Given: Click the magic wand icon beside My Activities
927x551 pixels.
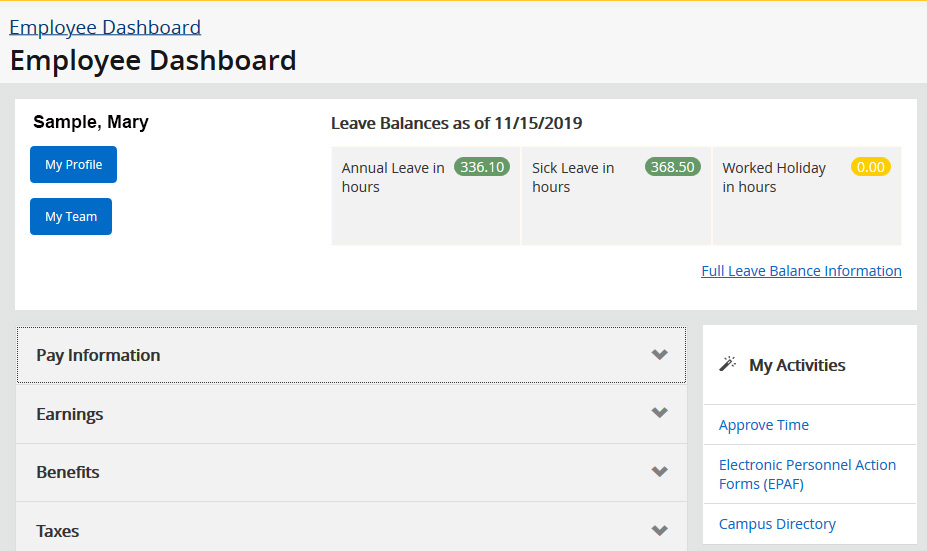Looking at the screenshot, I should (728, 364).
